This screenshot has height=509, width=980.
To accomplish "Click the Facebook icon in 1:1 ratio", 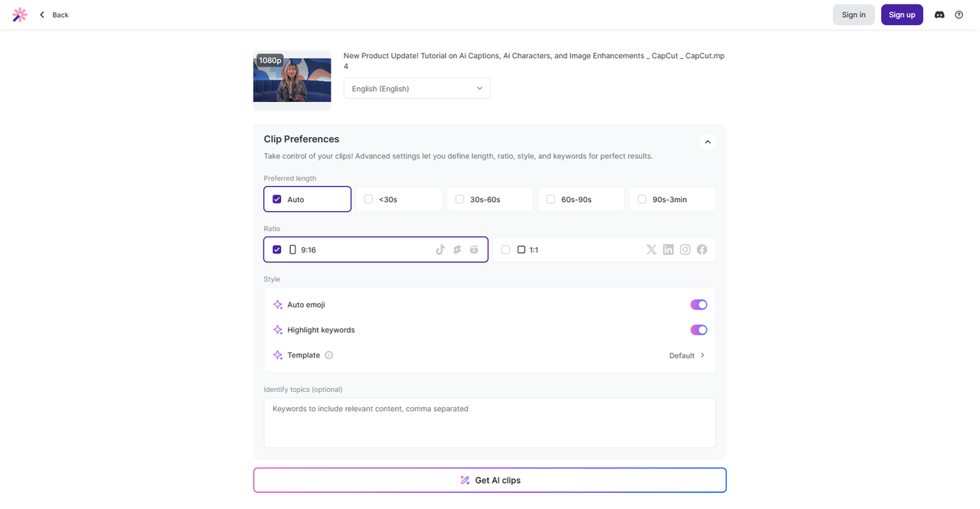I will tap(702, 250).
